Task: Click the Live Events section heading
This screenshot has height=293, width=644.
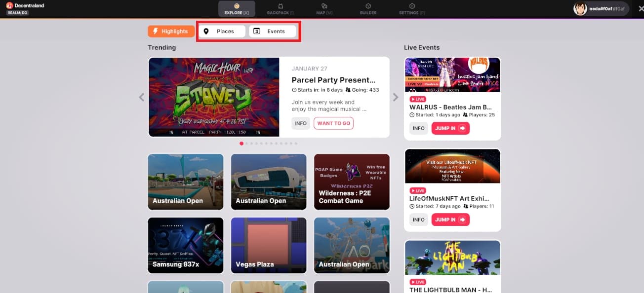Action: click(422, 47)
